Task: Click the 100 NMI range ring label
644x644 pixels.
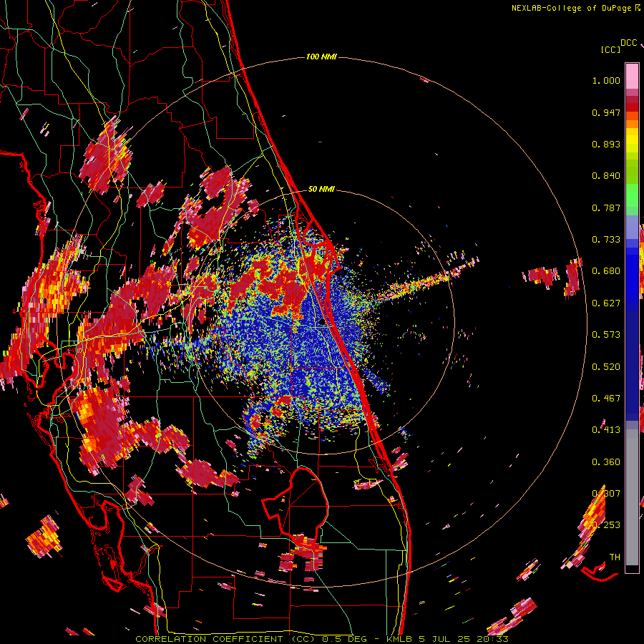Action: tap(321, 57)
